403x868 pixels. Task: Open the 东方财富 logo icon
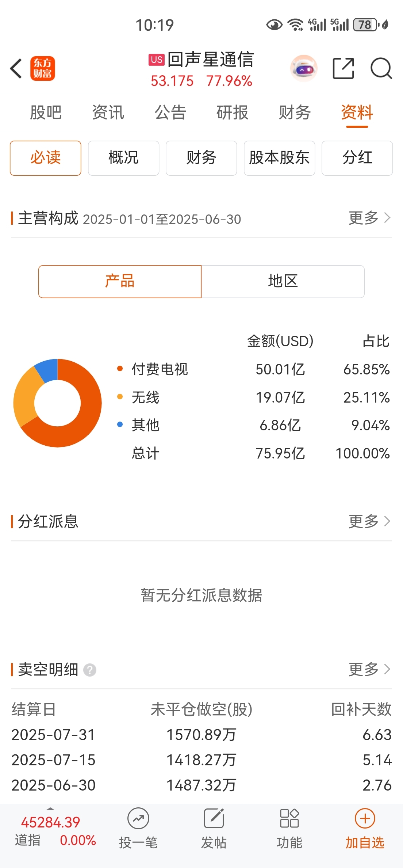coord(43,68)
